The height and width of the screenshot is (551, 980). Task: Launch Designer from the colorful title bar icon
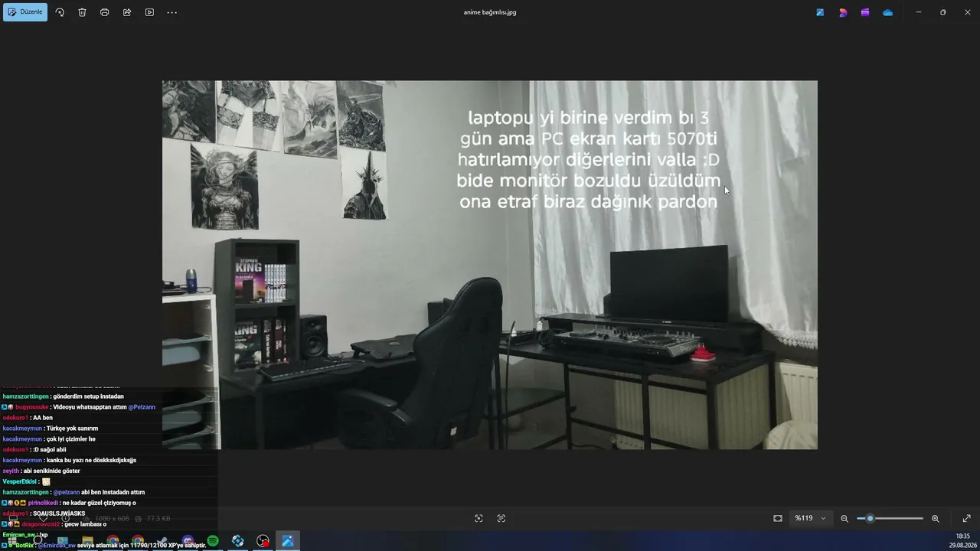tap(843, 12)
